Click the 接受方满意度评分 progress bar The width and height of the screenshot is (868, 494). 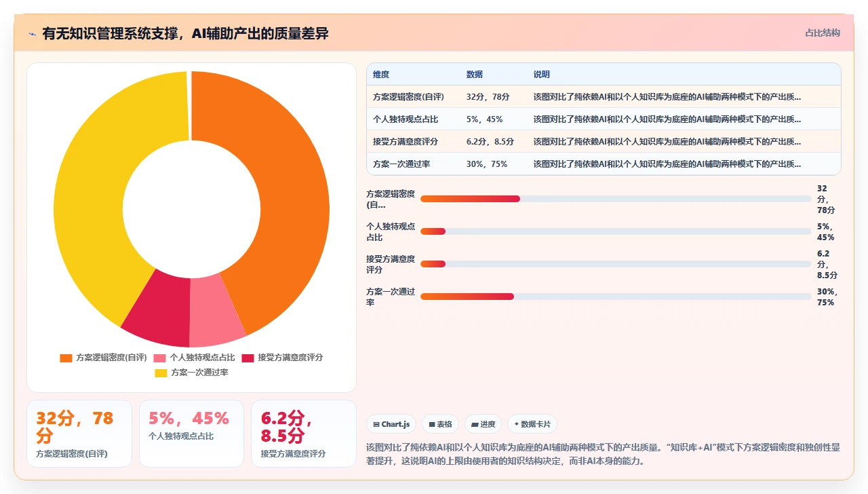(x=616, y=264)
